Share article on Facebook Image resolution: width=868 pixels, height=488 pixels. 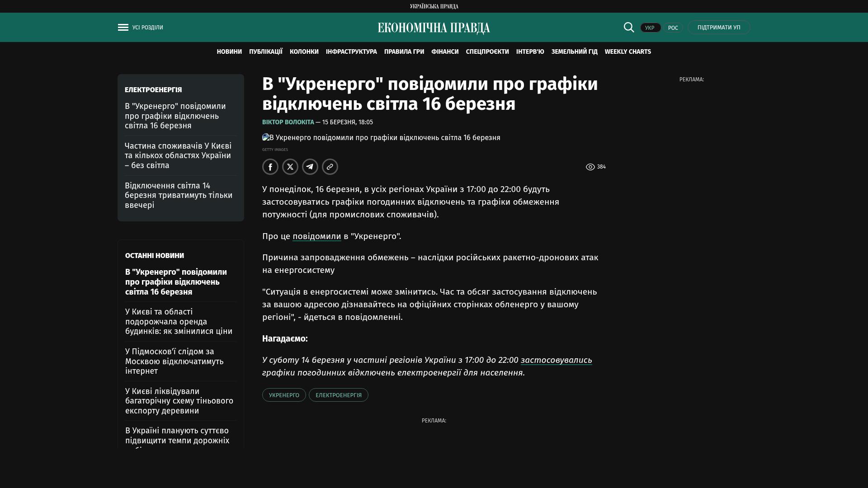[x=270, y=167]
